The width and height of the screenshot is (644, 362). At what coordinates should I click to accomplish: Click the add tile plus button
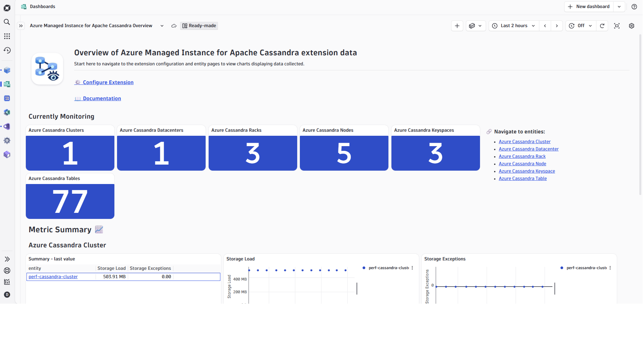(457, 26)
